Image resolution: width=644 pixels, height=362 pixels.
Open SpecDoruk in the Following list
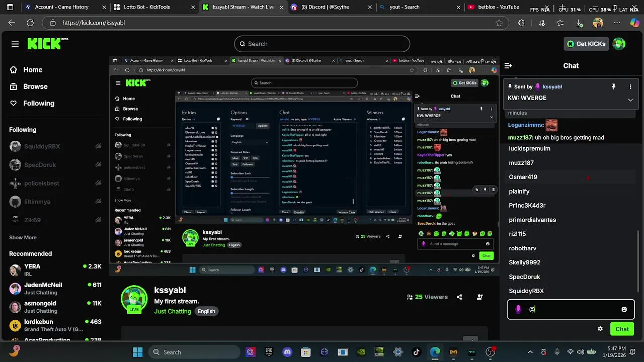pos(55,165)
